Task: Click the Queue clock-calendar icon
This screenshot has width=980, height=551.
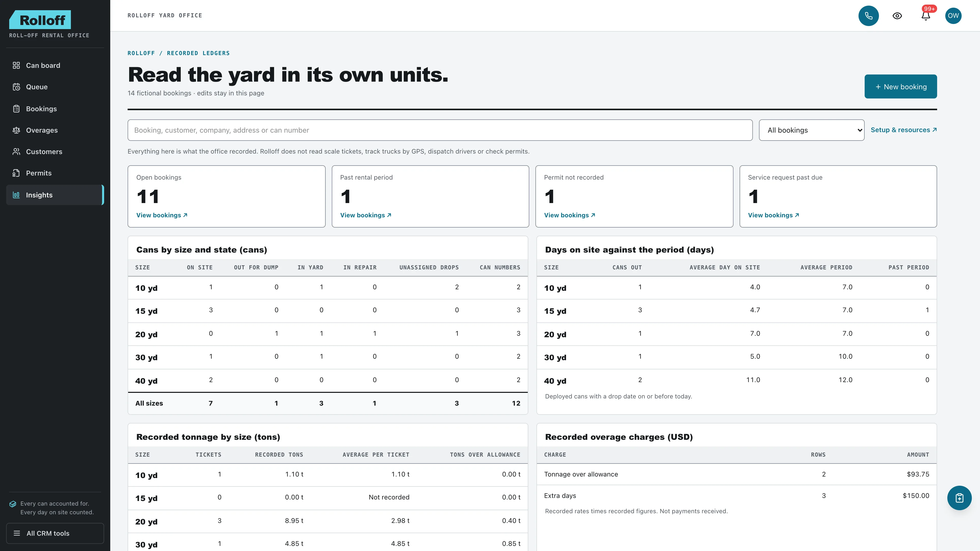Action: click(16, 87)
